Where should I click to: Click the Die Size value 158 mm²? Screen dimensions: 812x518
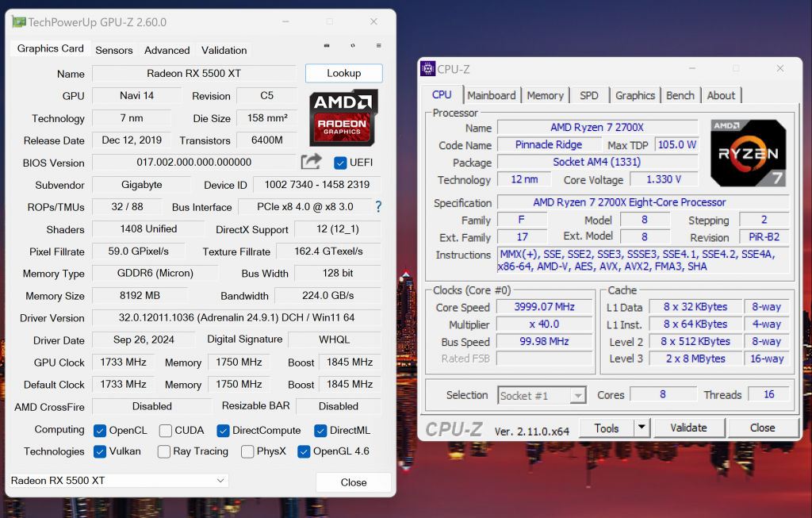[267, 118]
